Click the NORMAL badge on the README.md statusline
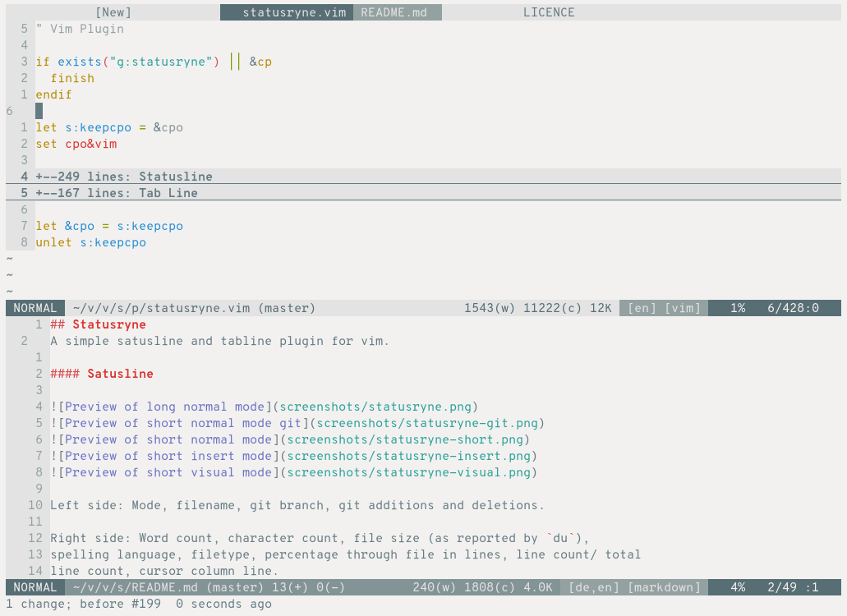Image resolution: width=847 pixels, height=616 pixels. click(35, 587)
